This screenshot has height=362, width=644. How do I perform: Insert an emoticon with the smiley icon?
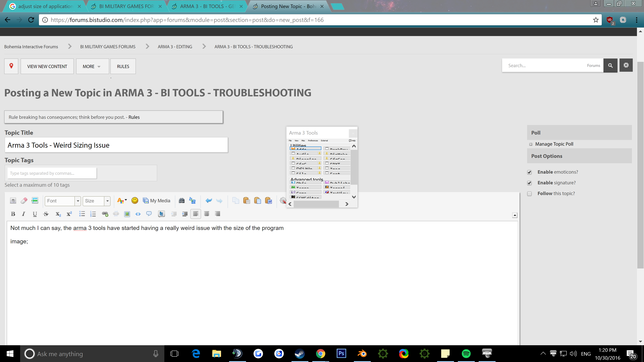click(135, 201)
